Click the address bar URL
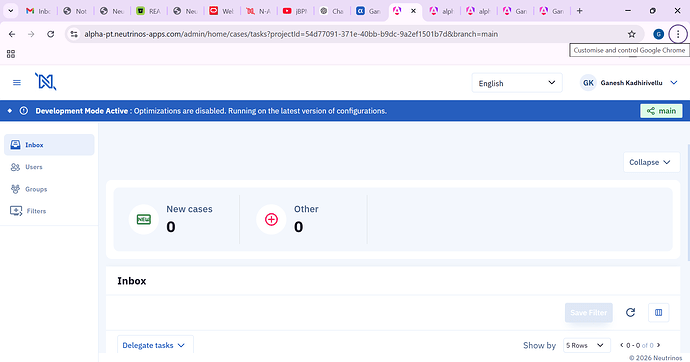The image size is (690, 362). (x=291, y=34)
